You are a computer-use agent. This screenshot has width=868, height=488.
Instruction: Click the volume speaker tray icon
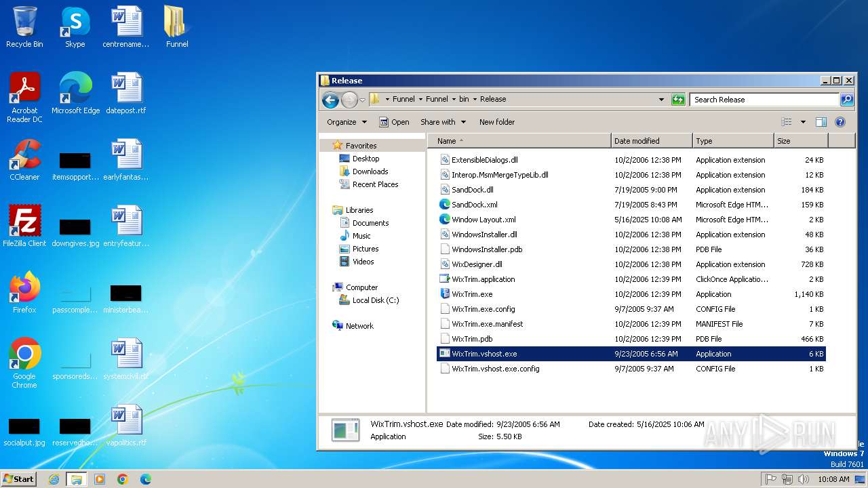pyautogui.click(x=804, y=479)
